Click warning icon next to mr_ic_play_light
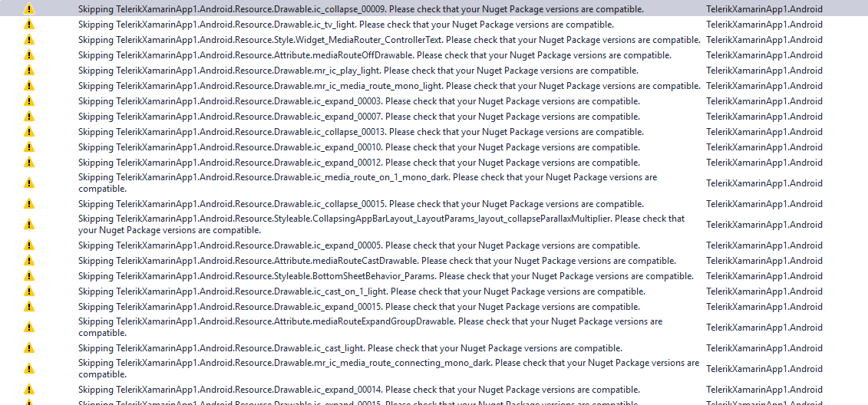This screenshot has width=868, height=405. [x=29, y=71]
